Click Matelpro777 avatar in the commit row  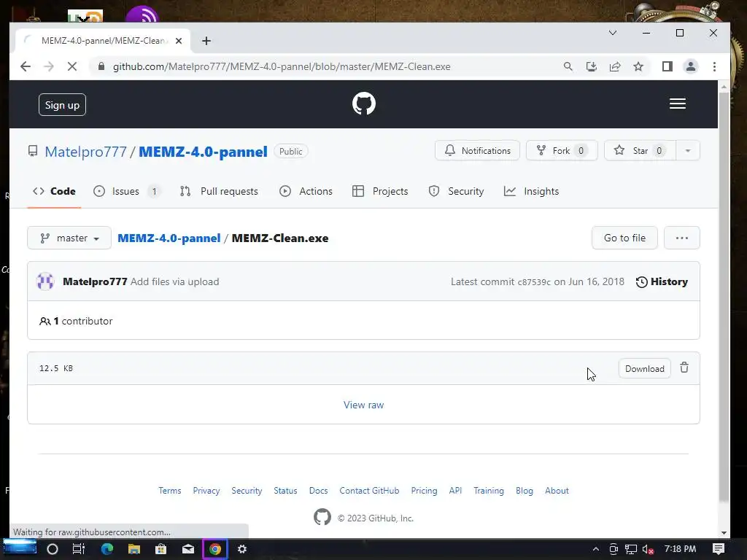tap(45, 281)
